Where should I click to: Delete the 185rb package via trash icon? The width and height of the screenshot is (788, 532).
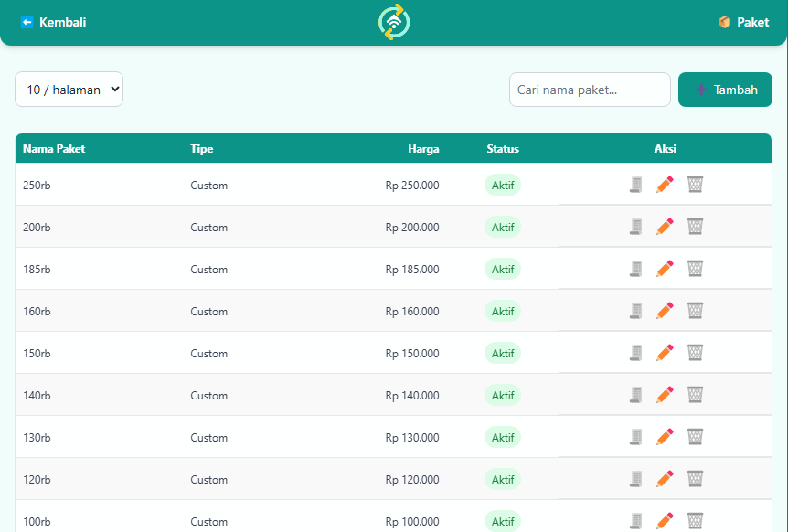695,268
